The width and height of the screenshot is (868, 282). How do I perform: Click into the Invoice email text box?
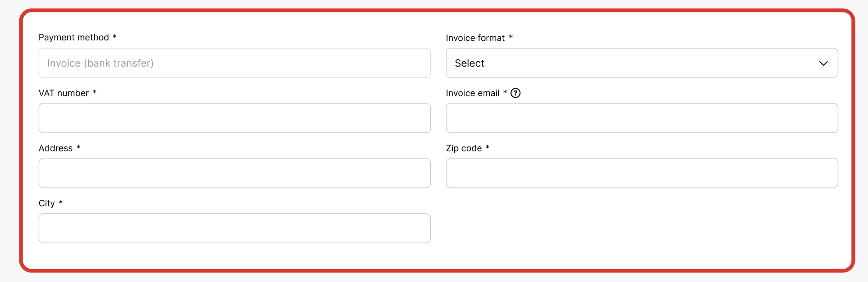pyautogui.click(x=642, y=118)
